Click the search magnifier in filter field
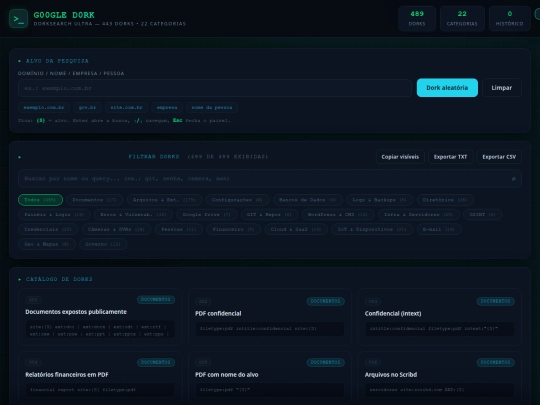540x405 pixels. 513,178
